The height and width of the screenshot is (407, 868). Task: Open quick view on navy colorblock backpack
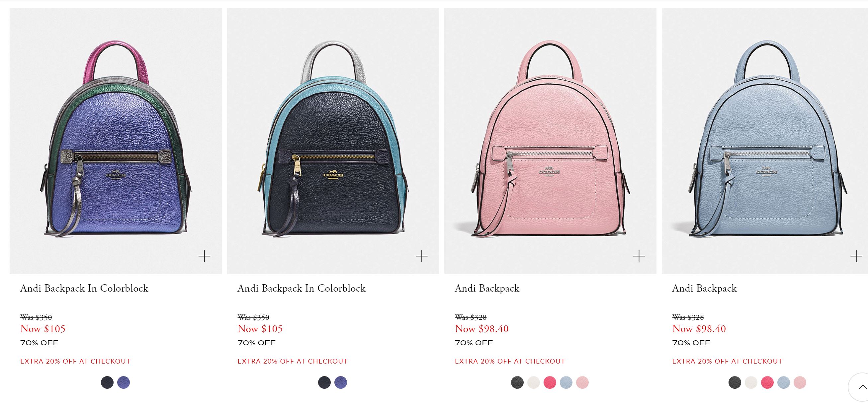[x=421, y=256]
